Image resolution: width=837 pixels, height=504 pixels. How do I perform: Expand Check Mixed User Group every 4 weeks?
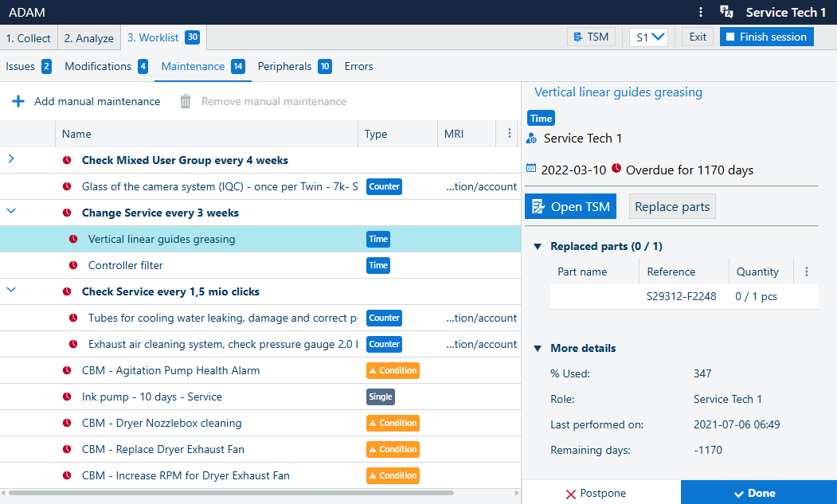[11, 159]
